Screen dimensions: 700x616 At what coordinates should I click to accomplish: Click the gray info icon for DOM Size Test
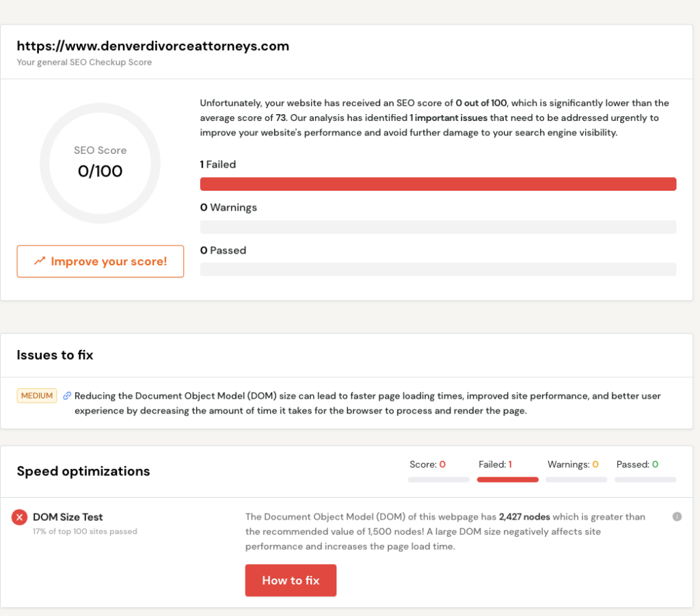click(677, 517)
